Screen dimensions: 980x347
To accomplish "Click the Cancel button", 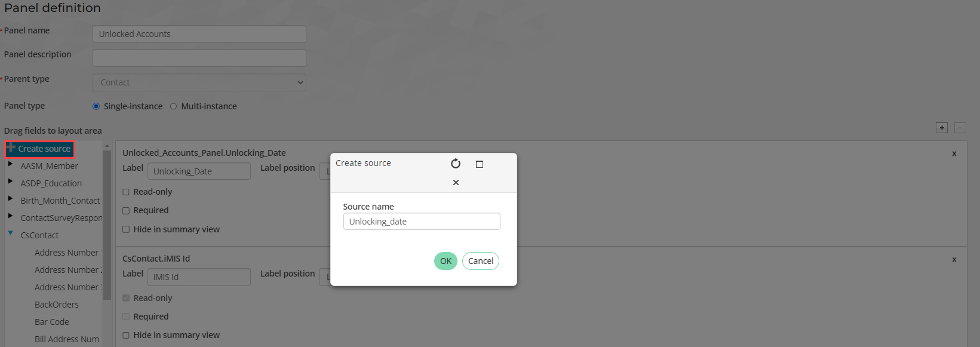I will tap(481, 261).
